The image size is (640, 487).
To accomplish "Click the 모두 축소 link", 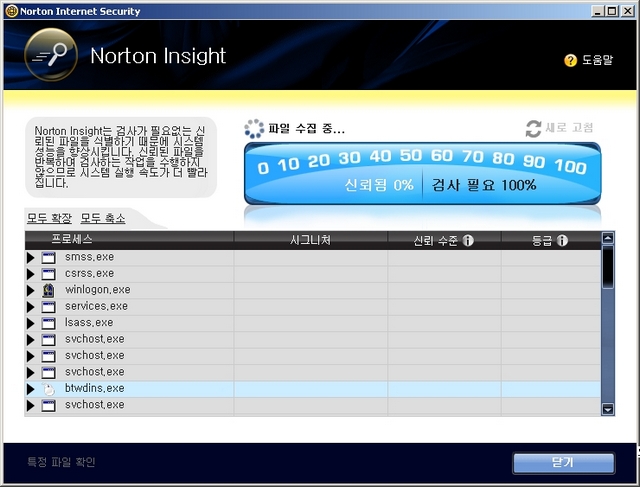I will point(103,218).
